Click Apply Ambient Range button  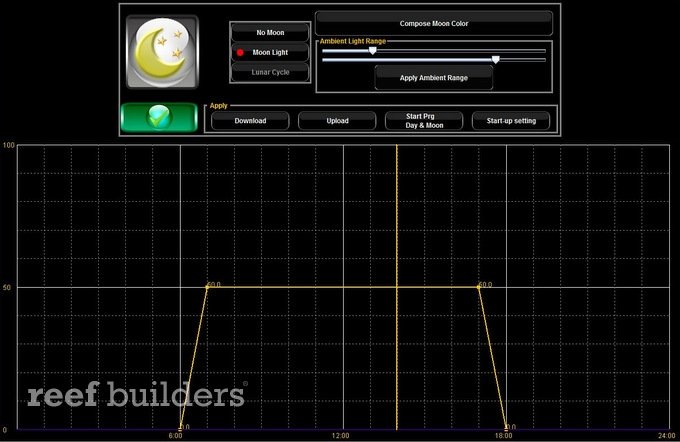pyautogui.click(x=434, y=78)
